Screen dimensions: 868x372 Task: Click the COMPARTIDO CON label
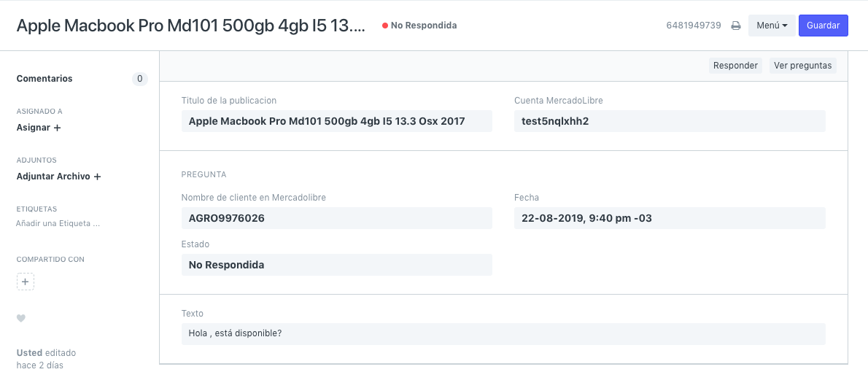(x=50, y=259)
